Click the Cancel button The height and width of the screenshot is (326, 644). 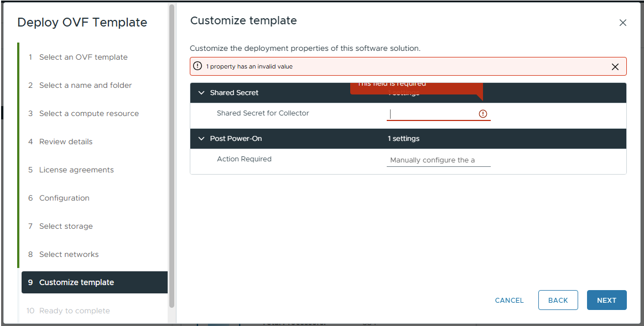coord(510,300)
